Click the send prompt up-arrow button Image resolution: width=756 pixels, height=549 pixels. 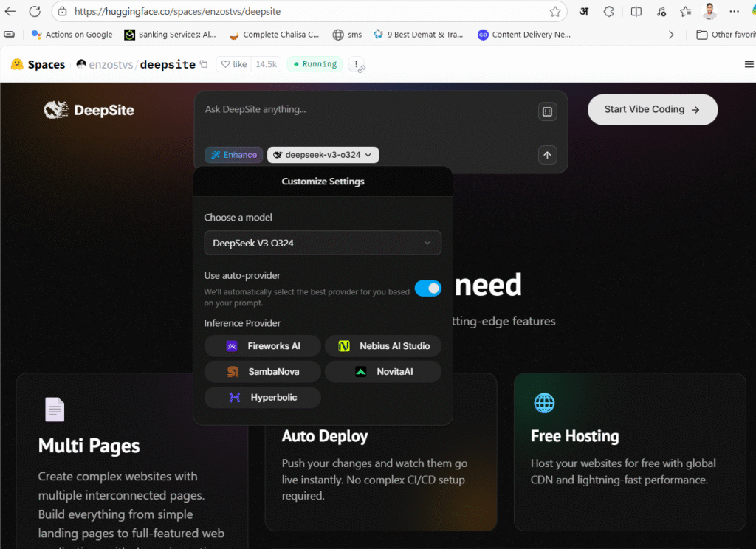pyautogui.click(x=547, y=155)
